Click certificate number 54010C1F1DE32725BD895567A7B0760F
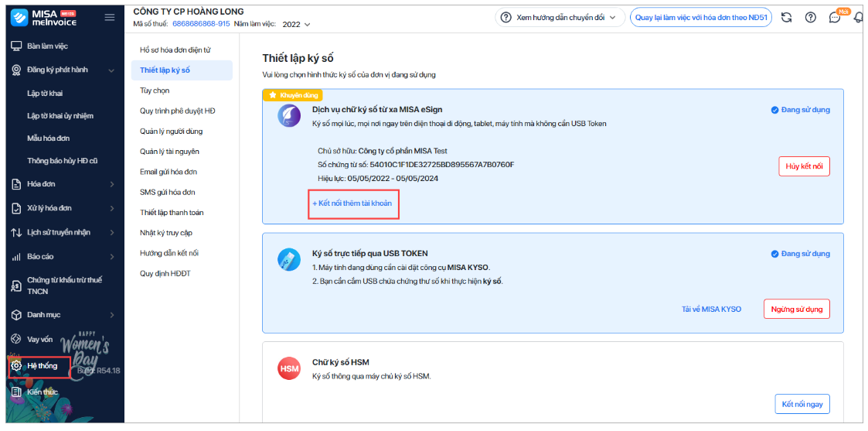The height and width of the screenshot is (431, 868). (442, 165)
